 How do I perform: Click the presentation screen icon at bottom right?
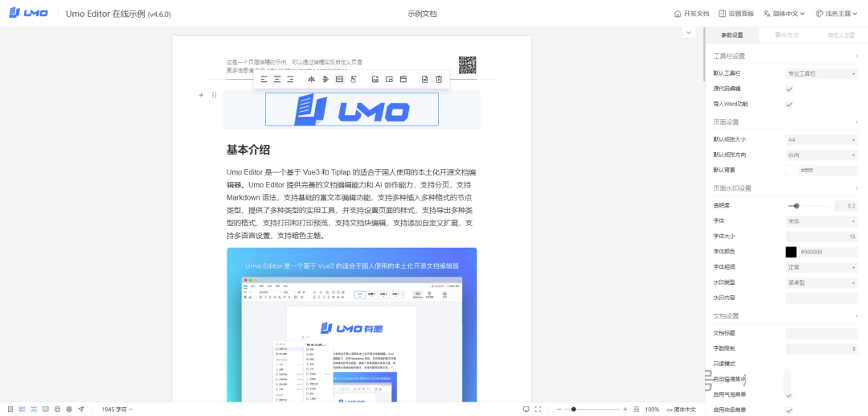coord(526,410)
